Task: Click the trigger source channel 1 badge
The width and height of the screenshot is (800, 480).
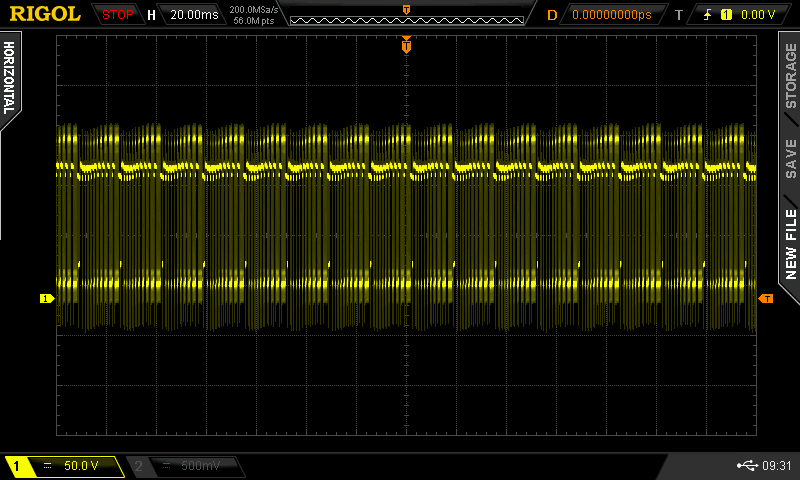Action: tap(726, 15)
